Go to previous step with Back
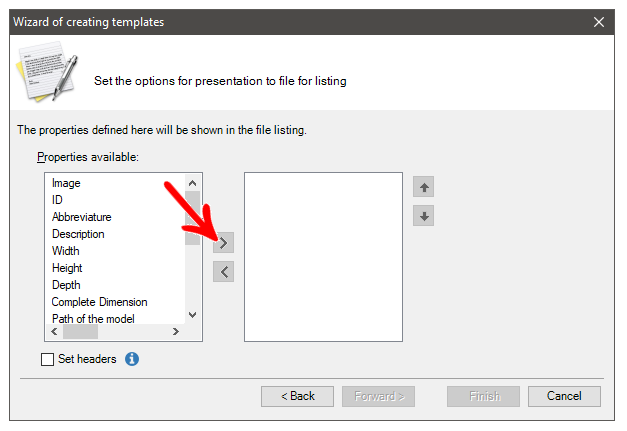The width and height of the screenshot is (627, 431). point(297,396)
